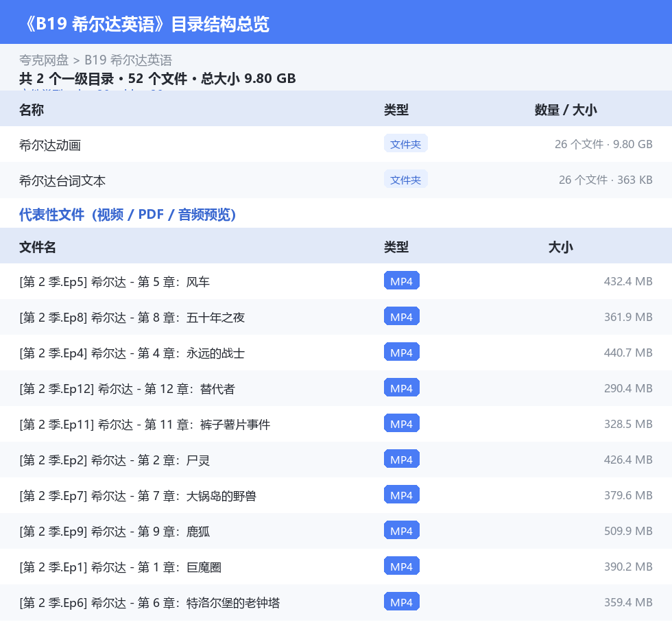Select the size value 379.6 MB
The height and width of the screenshot is (642, 672).
628,495
